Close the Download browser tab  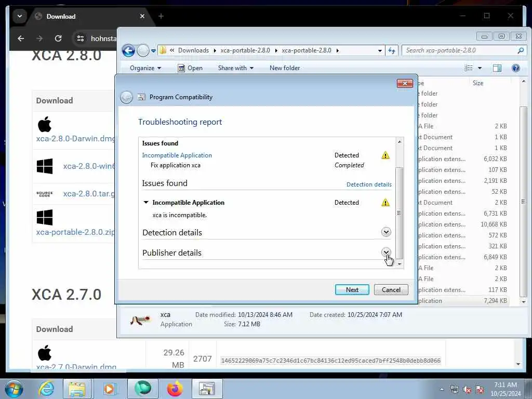point(142,16)
